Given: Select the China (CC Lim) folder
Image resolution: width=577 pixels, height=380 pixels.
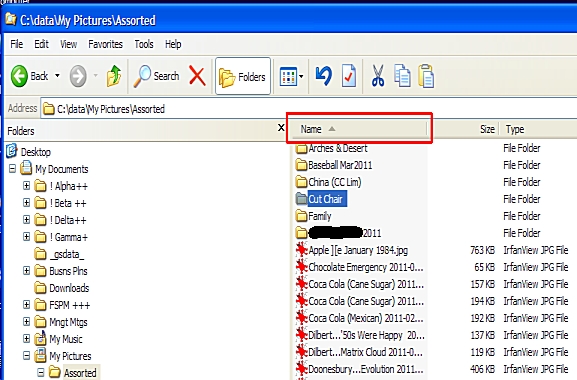Looking at the screenshot, I should [334, 182].
